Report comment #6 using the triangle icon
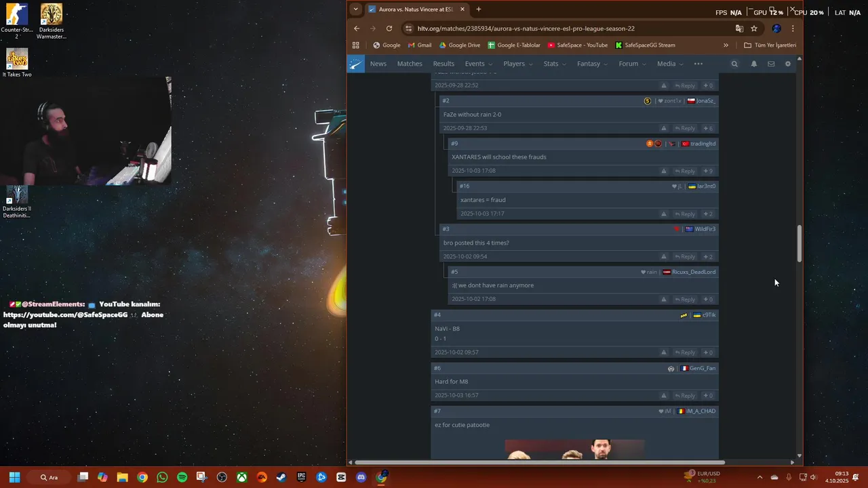868x488 pixels. coord(664,396)
